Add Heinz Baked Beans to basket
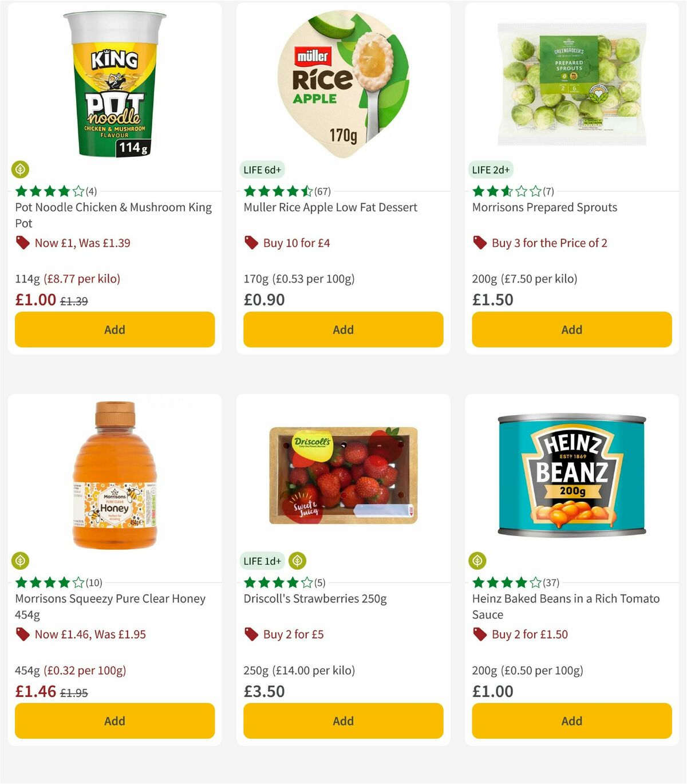 pos(571,721)
